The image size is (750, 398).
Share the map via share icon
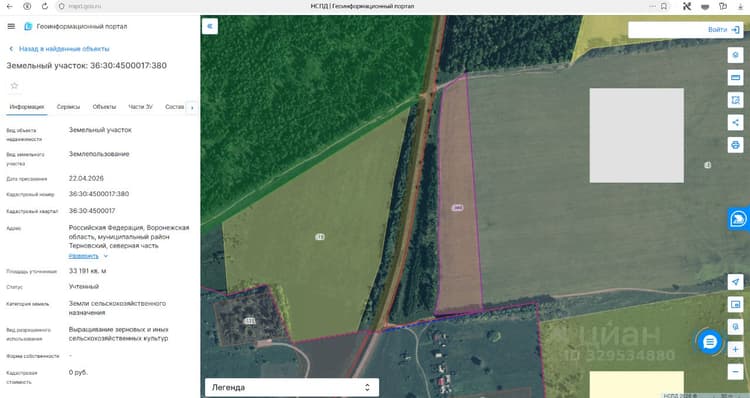735,122
